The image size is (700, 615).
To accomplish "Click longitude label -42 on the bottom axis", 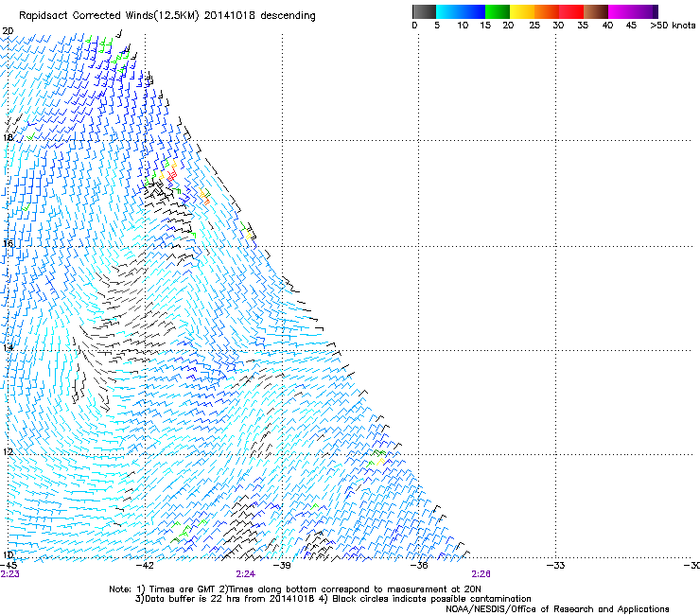I will [x=145, y=566].
